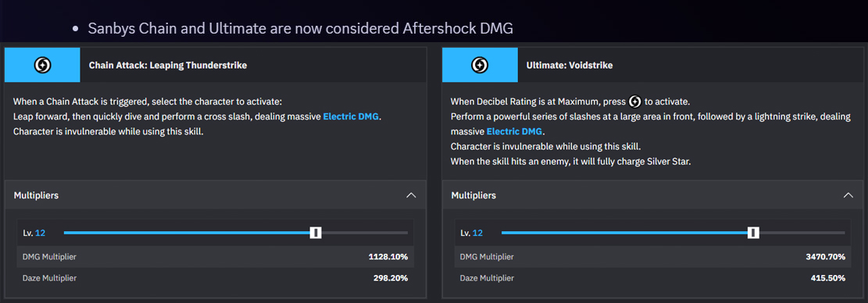Click the Ultimate Multipliers header label
This screenshot has height=303, width=868.
[x=473, y=195]
